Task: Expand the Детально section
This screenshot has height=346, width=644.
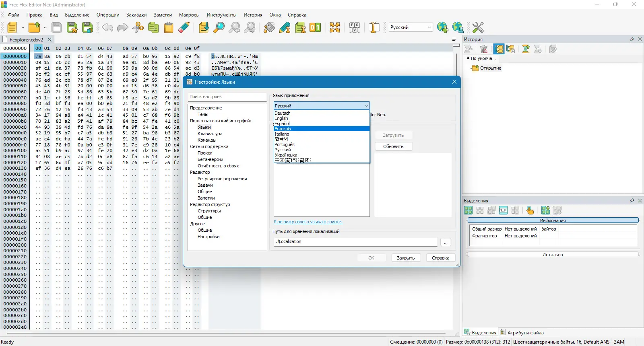Action: coord(553,255)
